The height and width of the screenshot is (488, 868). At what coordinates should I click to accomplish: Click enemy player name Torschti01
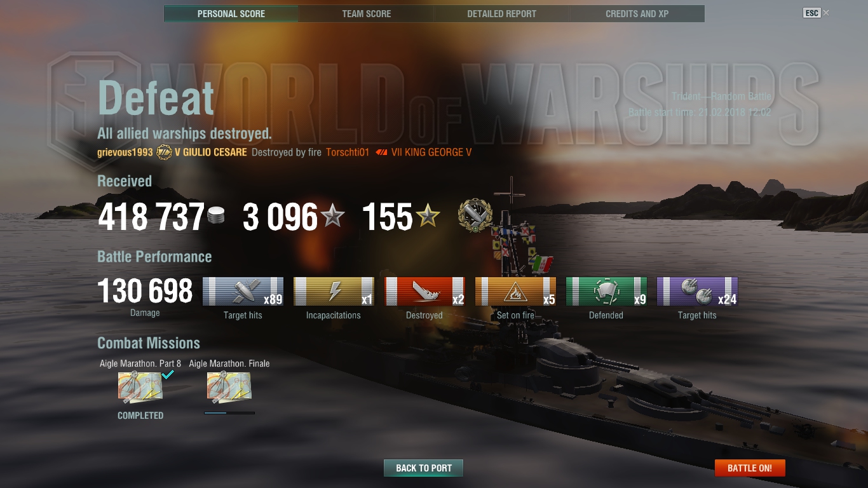[348, 152]
